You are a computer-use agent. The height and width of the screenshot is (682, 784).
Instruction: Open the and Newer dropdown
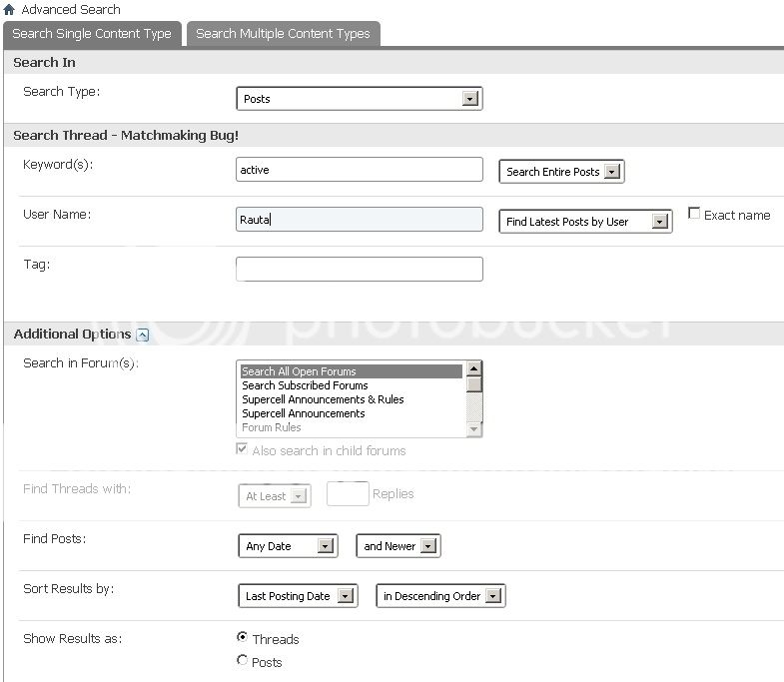397,546
